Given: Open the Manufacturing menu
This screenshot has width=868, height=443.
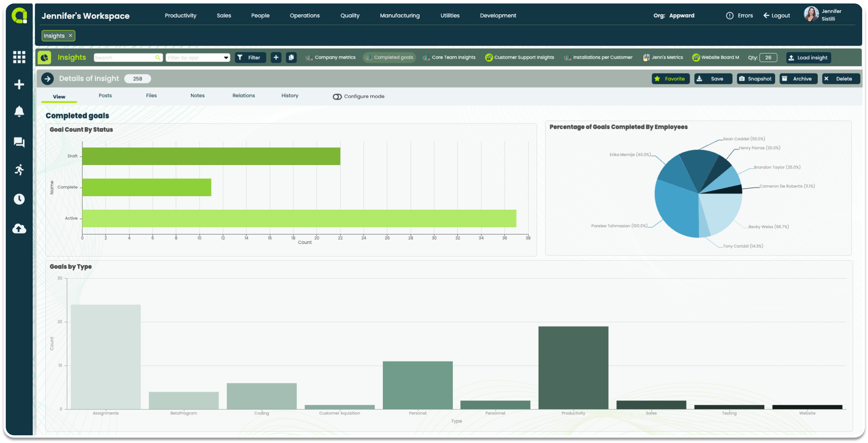Looking at the screenshot, I should click(x=400, y=15).
